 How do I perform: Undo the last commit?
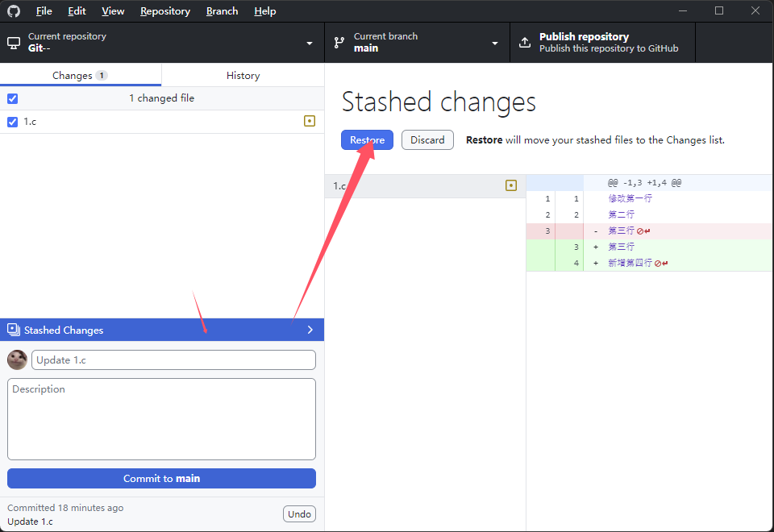299,514
